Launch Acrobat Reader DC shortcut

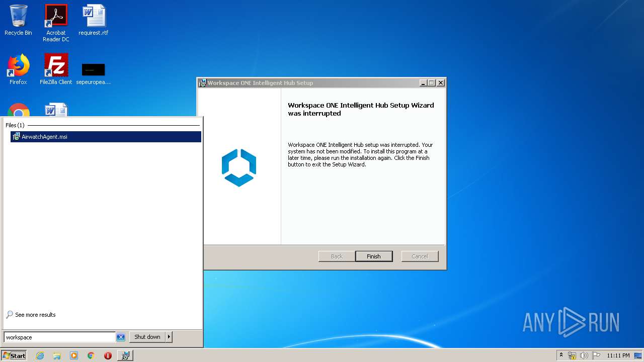[56, 23]
